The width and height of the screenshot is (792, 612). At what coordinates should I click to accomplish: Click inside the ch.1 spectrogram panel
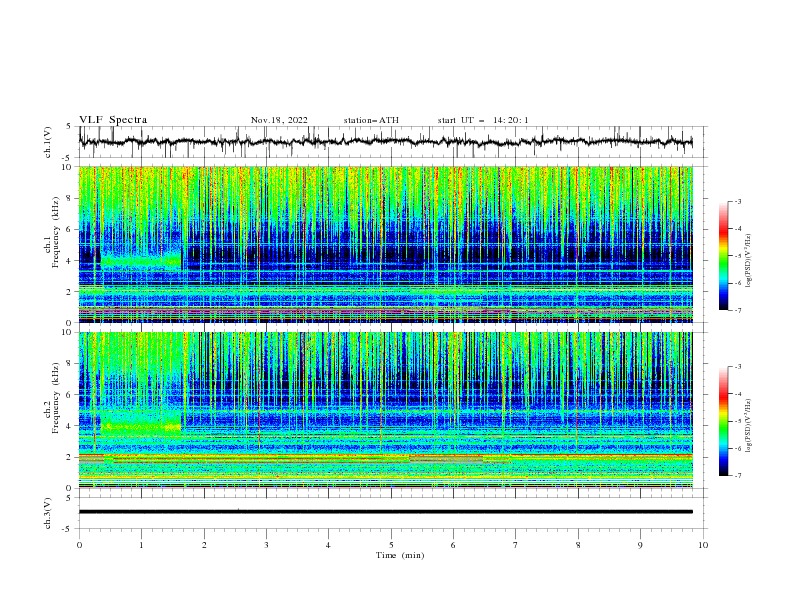click(x=385, y=244)
